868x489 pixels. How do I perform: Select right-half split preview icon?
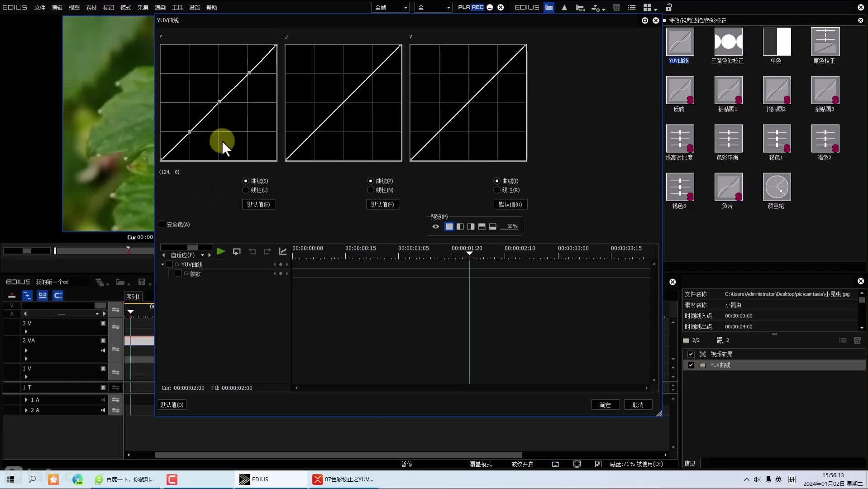(471, 226)
